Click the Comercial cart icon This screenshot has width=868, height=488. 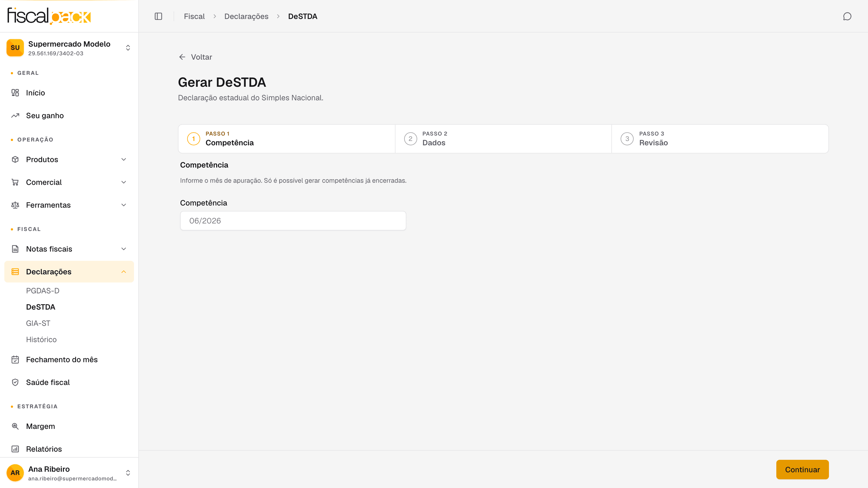point(15,182)
